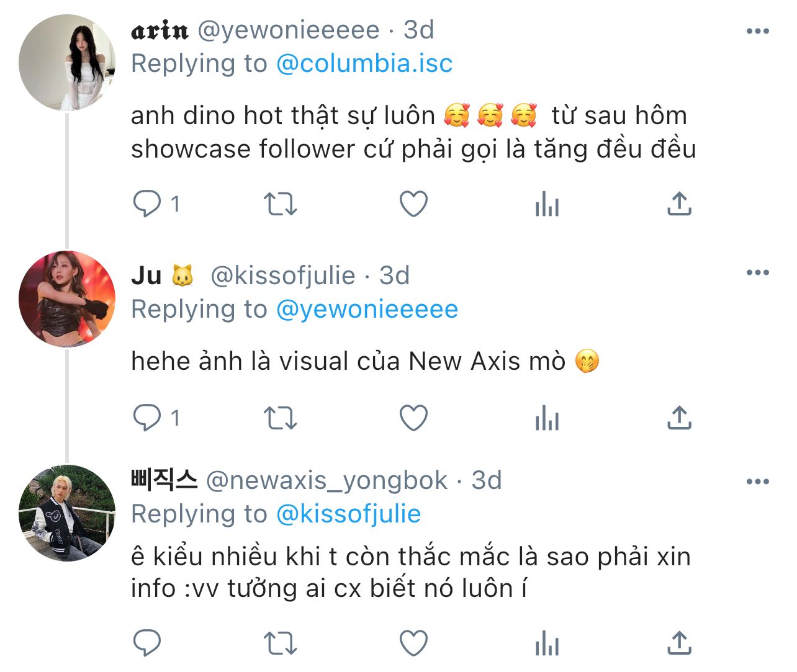View analytics for arin's tweet
The height and width of the screenshot is (672, 797).
pyautogui.click(x=547, y=204)
